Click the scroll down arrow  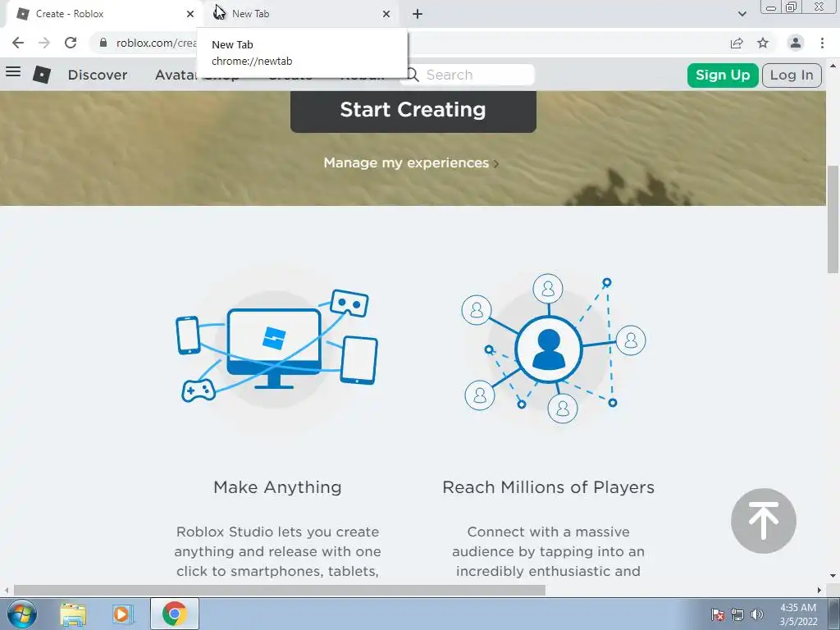point(833,576)
